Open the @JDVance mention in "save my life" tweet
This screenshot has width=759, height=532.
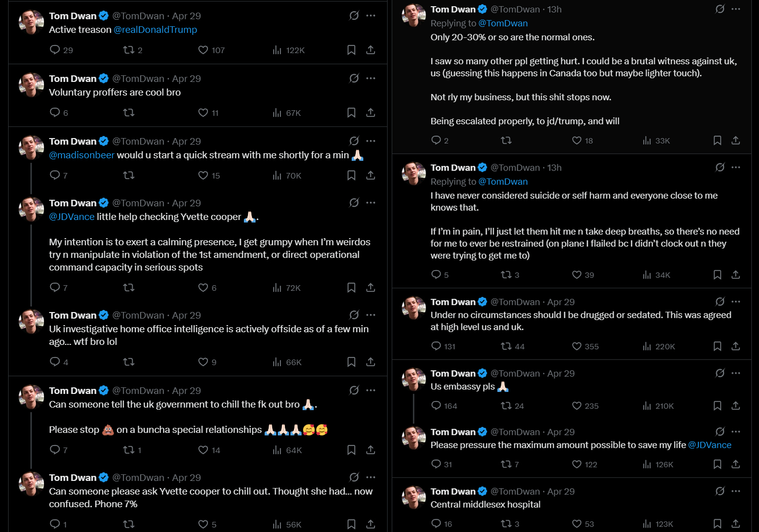709,445
